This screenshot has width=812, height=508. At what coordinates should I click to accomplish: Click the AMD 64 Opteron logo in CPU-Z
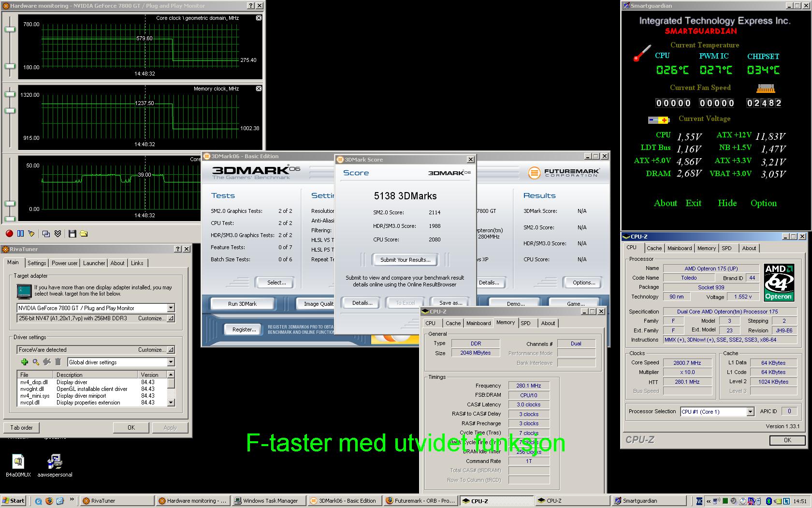(779, 283)
